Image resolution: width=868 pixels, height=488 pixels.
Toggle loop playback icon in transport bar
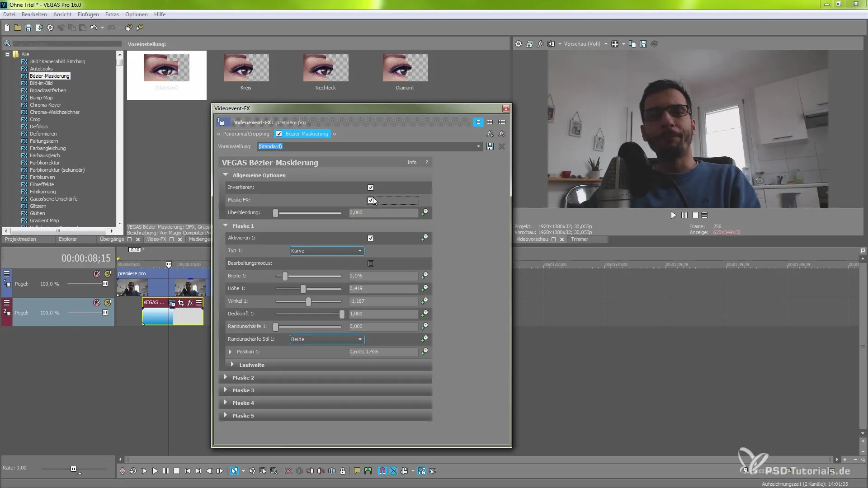[x=133, y=471]
